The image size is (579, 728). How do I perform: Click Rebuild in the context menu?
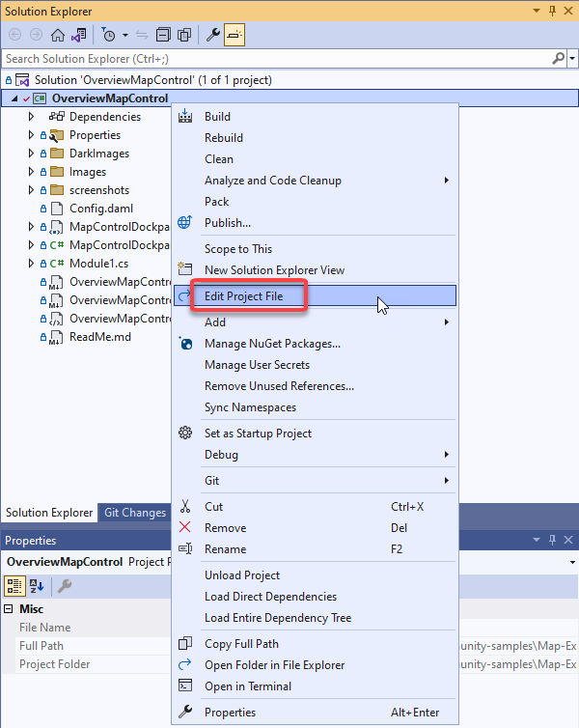pos(224,138)
